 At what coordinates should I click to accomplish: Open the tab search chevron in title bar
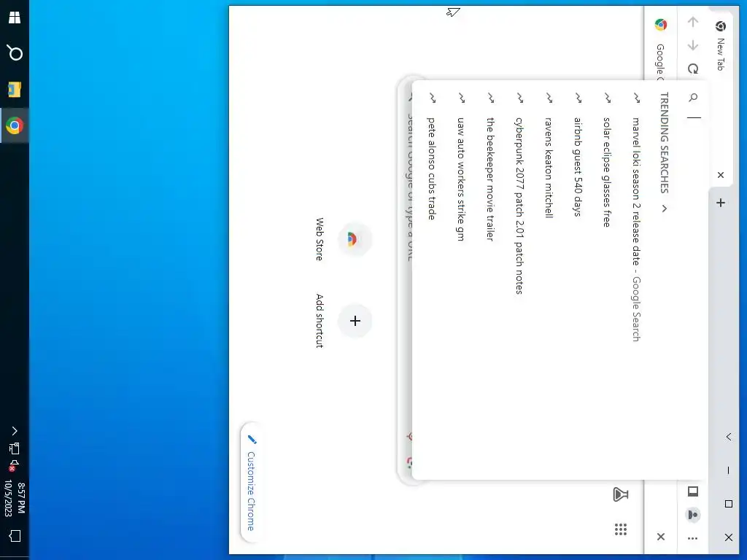pos(729,436)
